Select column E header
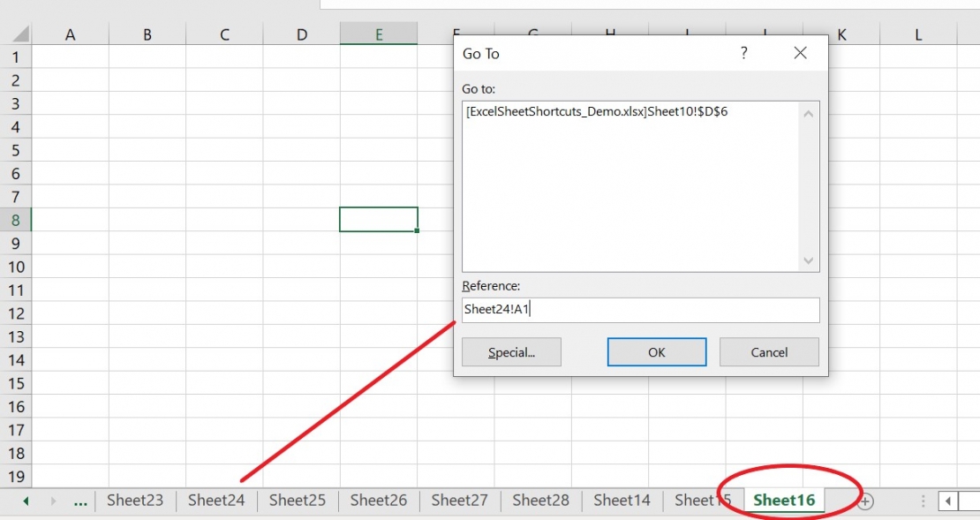This screenshot has height=520, width=980. 379,33
